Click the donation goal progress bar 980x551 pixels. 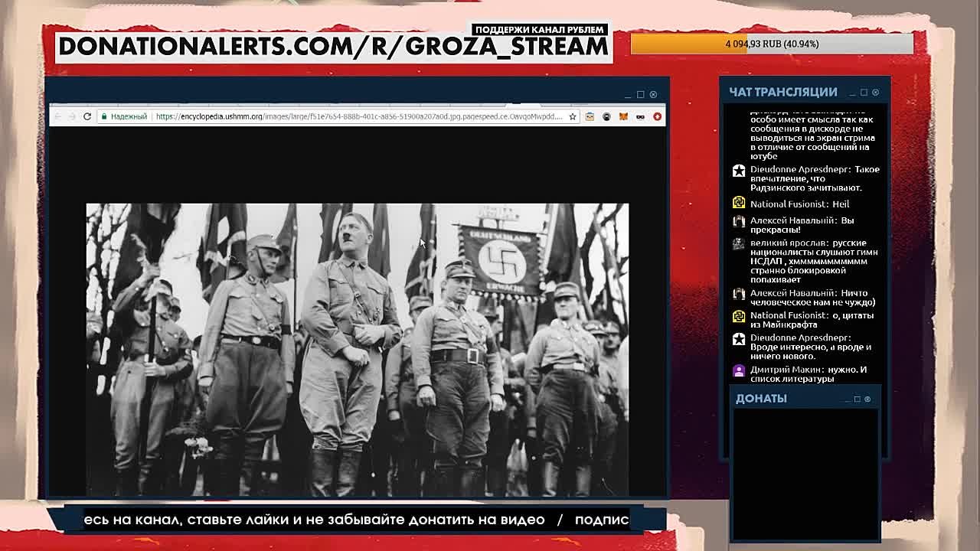coord(772,44)
